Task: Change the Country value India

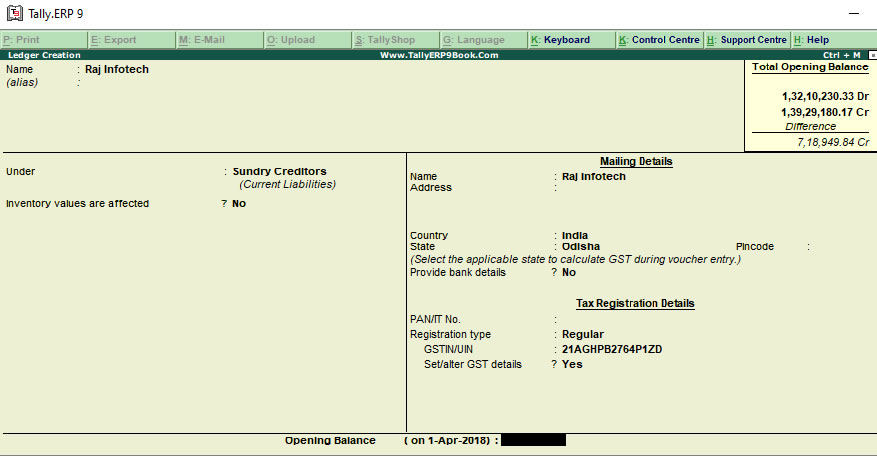Action: [575, 235]
